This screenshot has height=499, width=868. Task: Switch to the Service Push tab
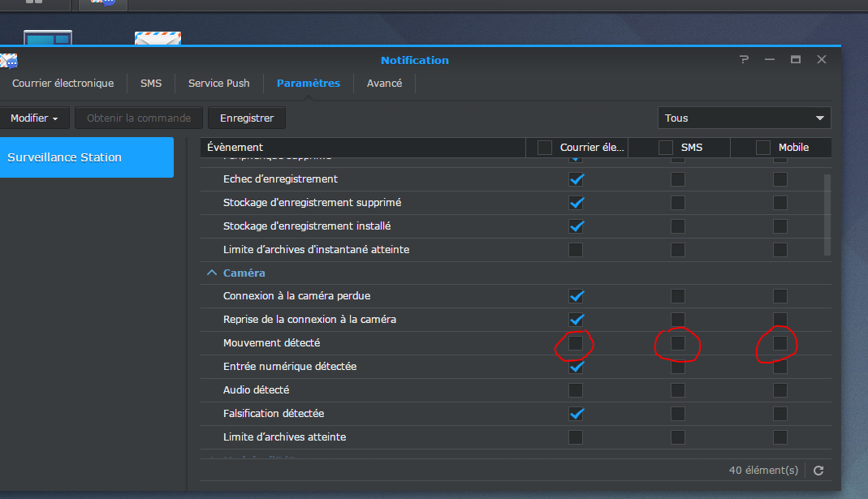tap(218, 84)
